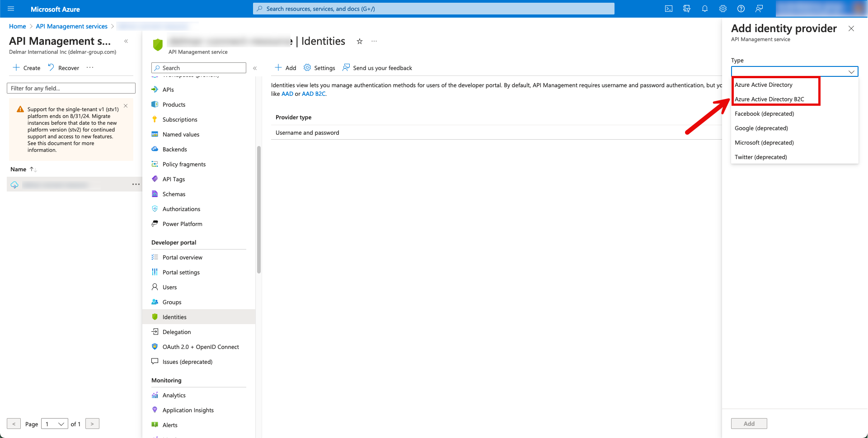Follow the API Management services breadcrumb
Viewport: 868px width, 438px height.
72,26
